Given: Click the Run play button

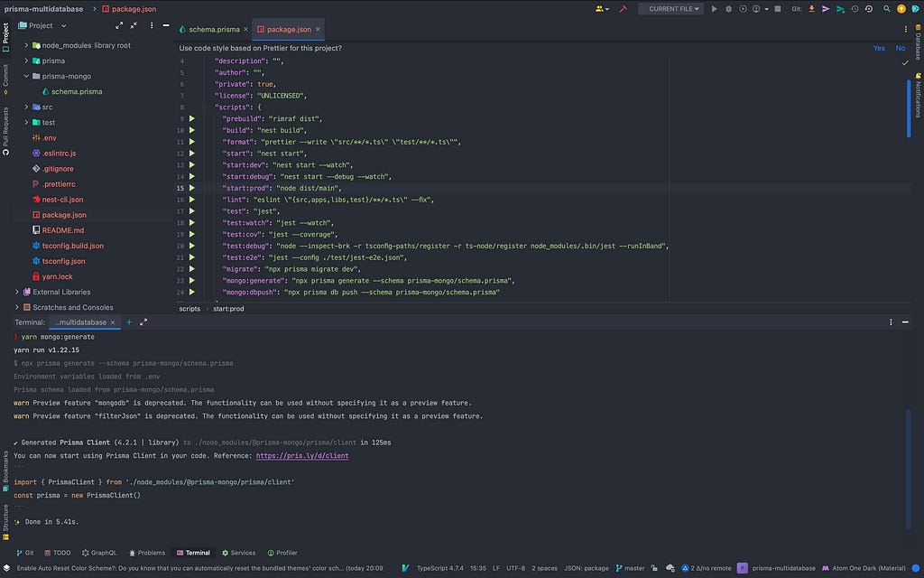Looking at the screenshot, I should [x=715, y=9].
